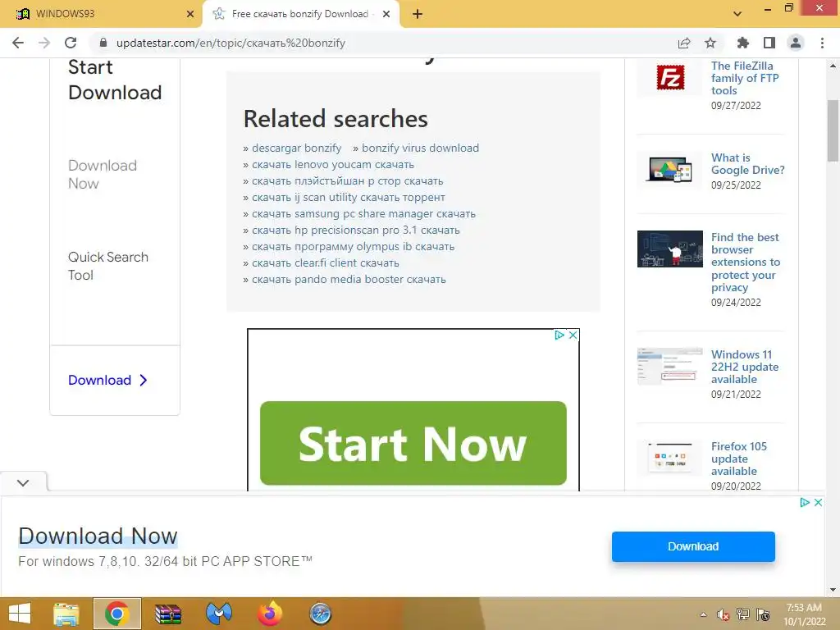Reload the current page
The width and height of the screenshot is (840, 630).
71,43
